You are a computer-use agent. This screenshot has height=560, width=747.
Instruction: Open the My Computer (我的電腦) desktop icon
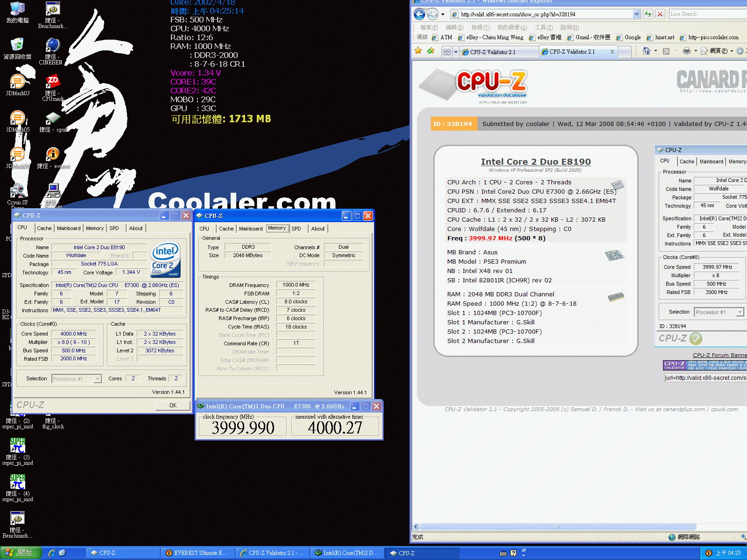[x=17, y=12]
